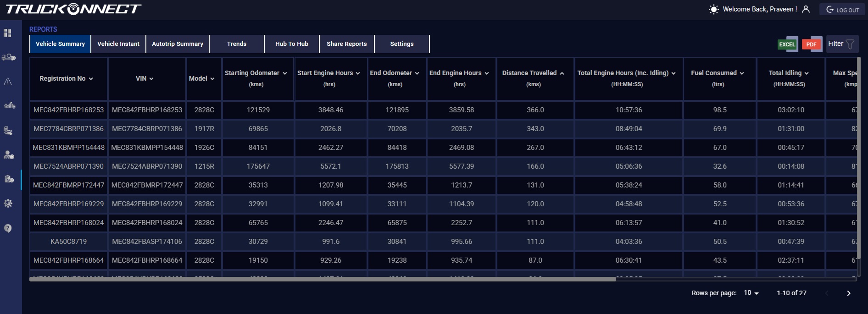868x314 pixels.
Task: Sort by the Registration No column
Action: click(66, 78)
